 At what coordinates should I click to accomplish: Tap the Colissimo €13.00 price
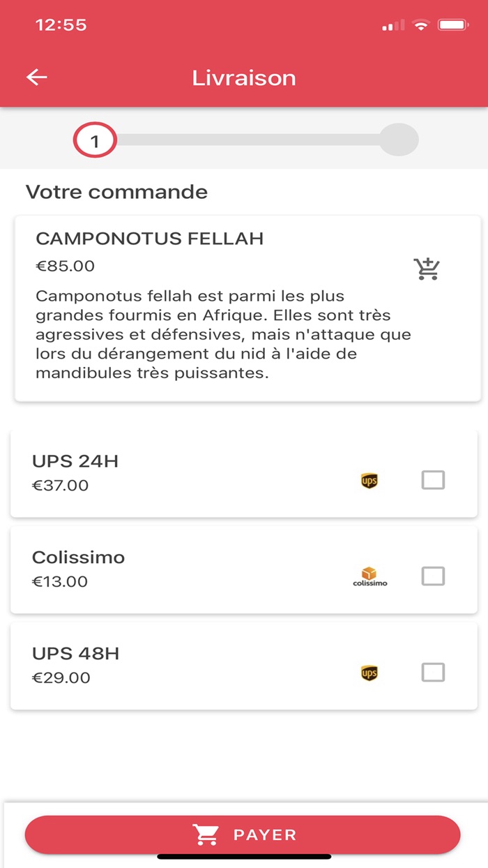[60, 581]
